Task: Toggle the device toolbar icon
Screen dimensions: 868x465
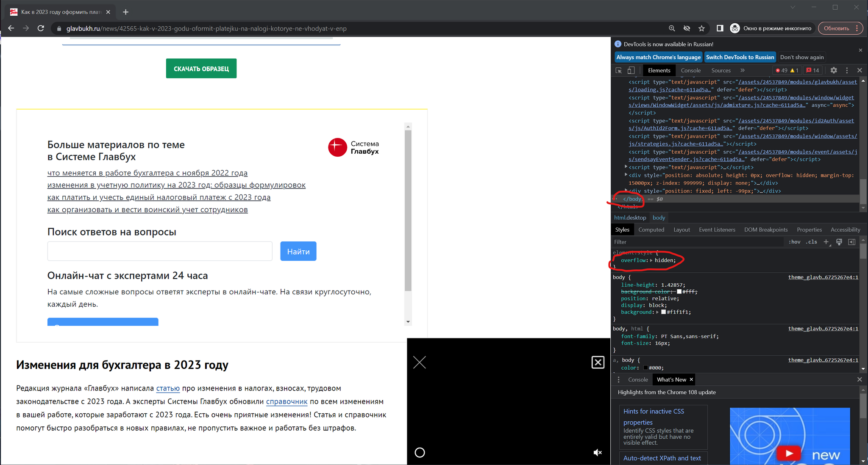Action: [x=631, y=70]
